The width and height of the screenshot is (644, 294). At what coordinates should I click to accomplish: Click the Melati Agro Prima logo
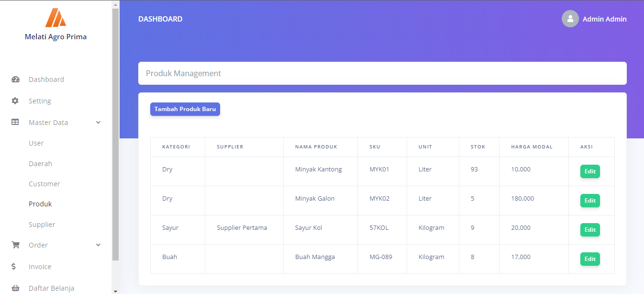pyautogui.click(x=56, y=18)
